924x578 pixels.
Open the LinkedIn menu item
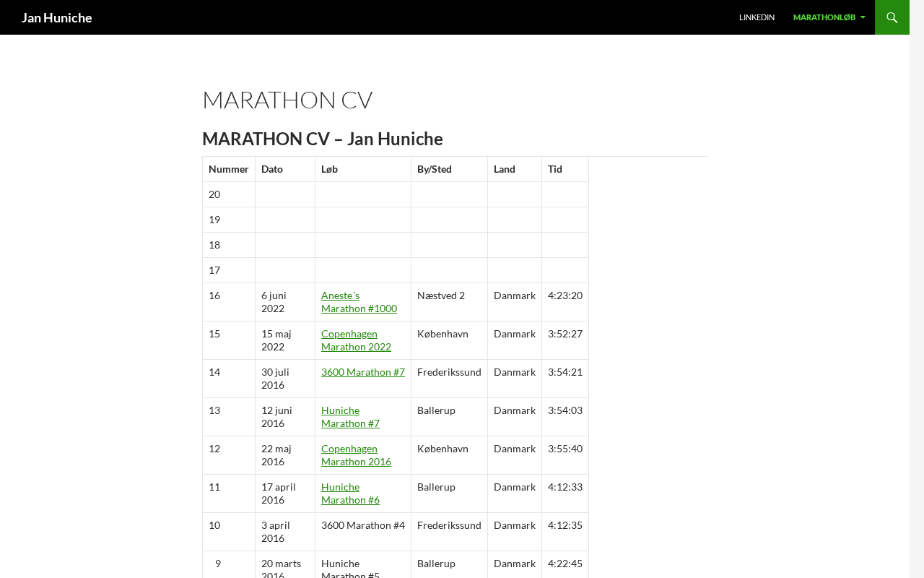[x=757, y=17]
